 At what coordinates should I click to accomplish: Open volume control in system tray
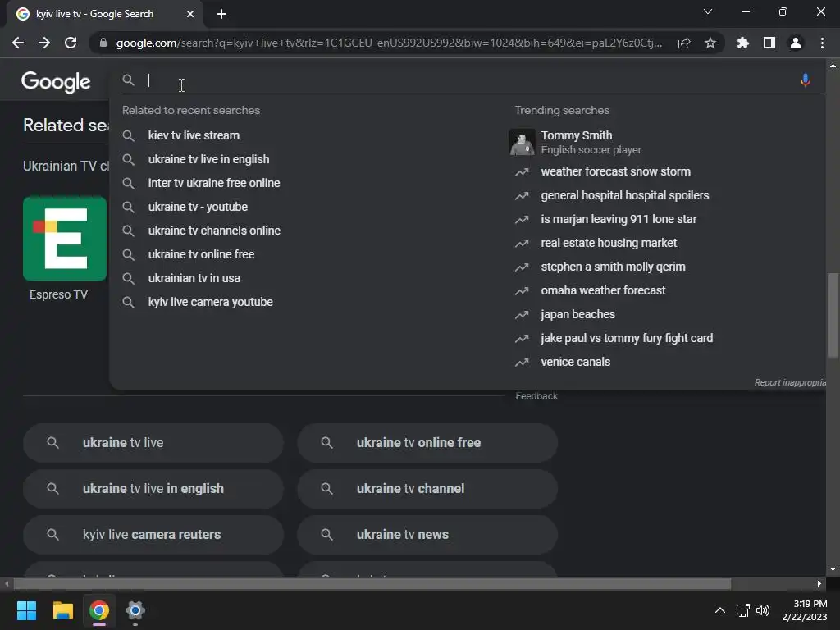click(x=763, y=610)
